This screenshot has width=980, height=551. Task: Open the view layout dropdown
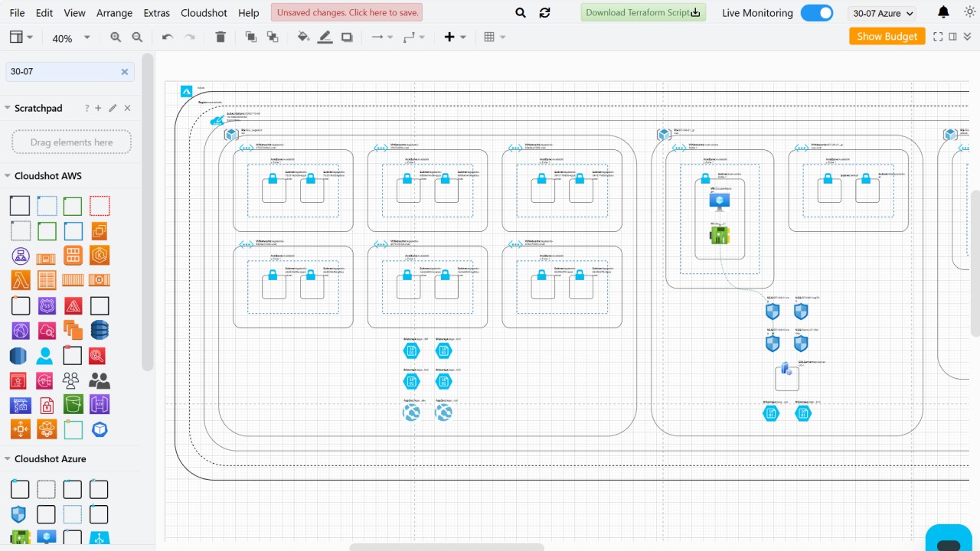pyautogui.click(x=21, y=37)
